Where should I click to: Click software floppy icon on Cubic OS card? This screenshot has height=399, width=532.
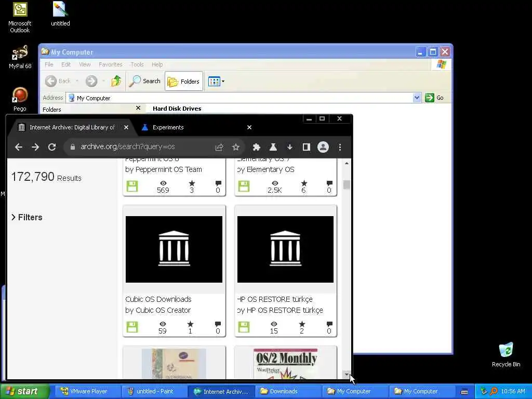[132, 327]
